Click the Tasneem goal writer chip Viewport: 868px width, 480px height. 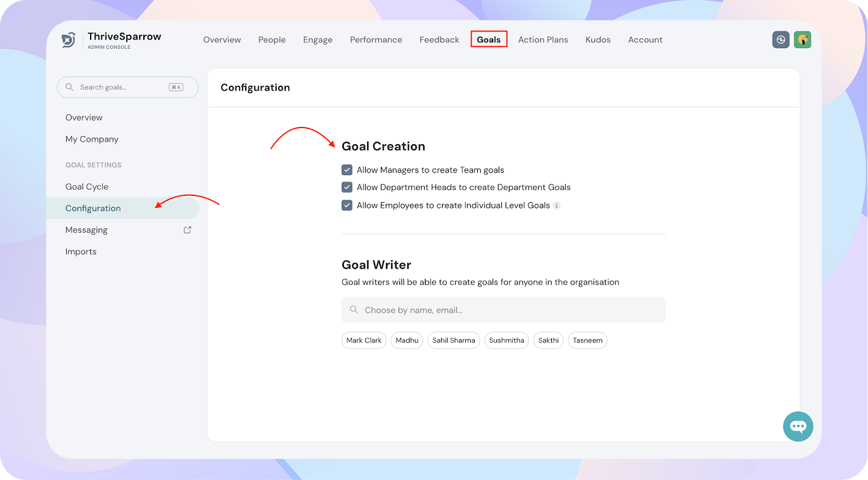click(x=588, y=341)
